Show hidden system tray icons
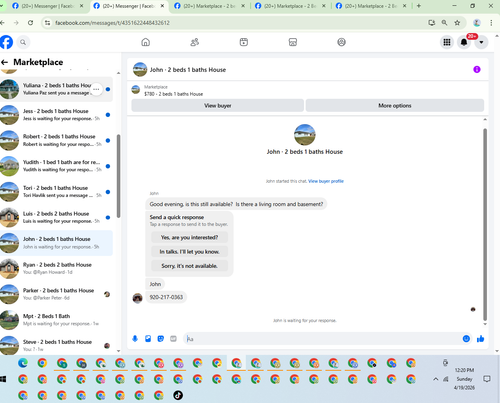The width and height of the screenshot is (500, 403). coord(435,379)
